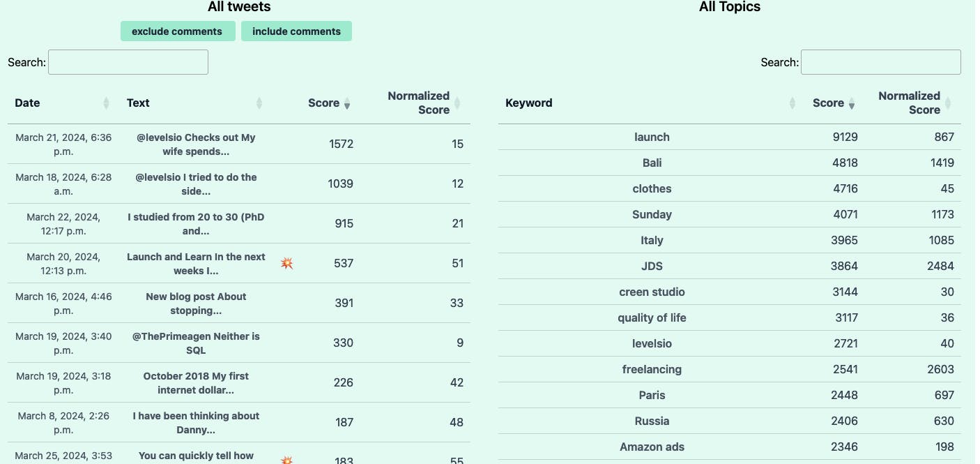Click the exclude comments button

tap(177, 31)
